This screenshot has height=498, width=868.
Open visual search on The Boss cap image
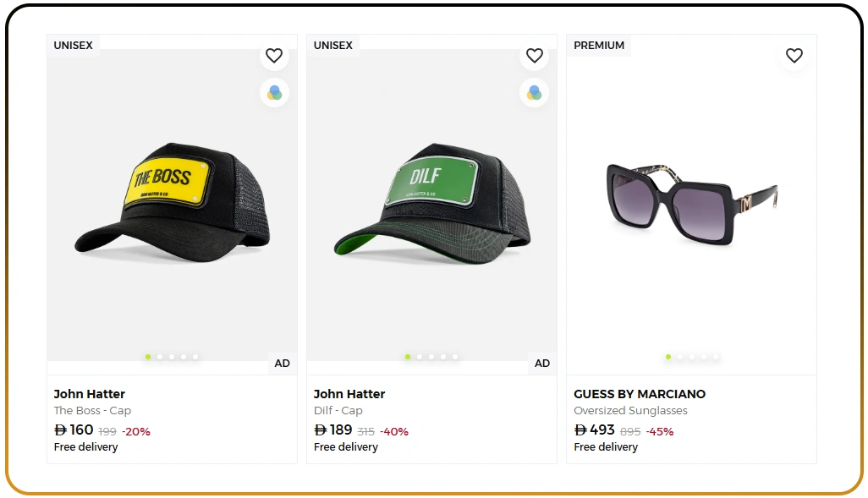click(x=273, y=93)
